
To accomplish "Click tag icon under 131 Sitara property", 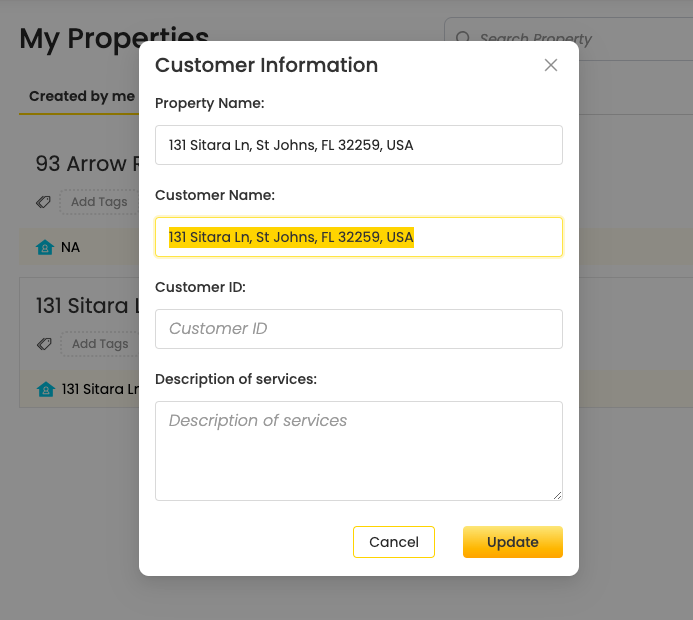I will tap(44, 344).
